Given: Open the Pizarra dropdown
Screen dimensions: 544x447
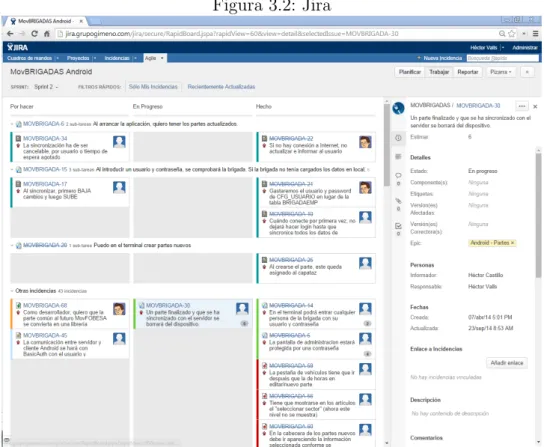Looking at the screenshot, I should [501, 72].
